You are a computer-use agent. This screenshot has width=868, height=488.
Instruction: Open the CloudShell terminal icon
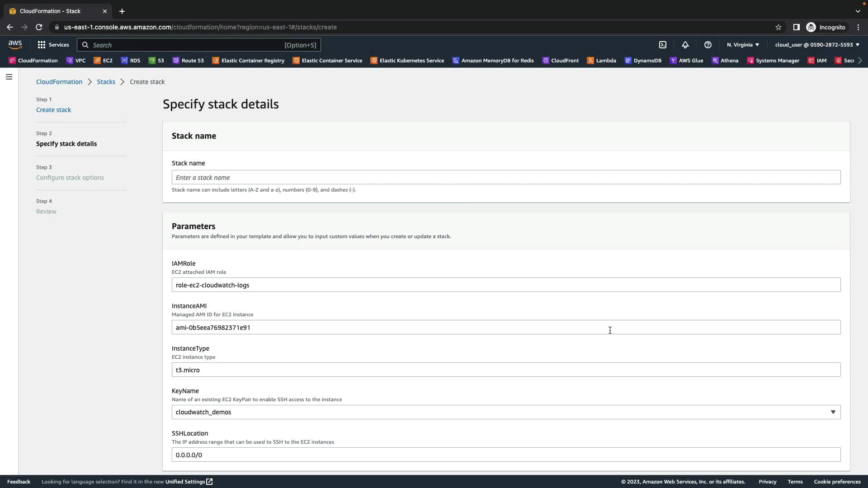tap(663, 45)
